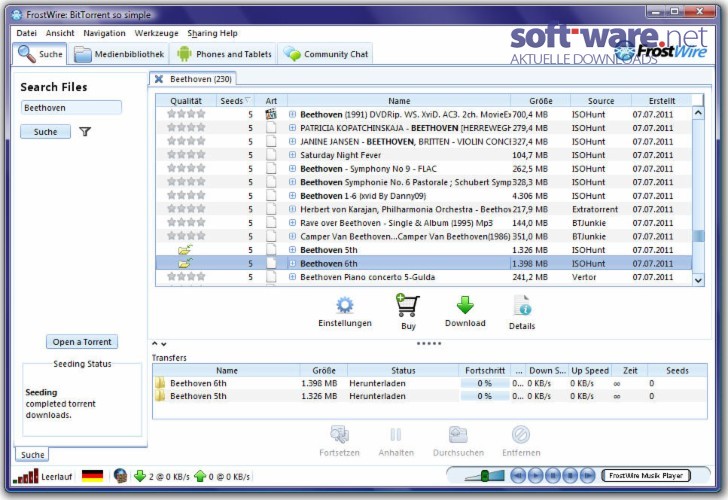Click the media player play button
This screenshot has width=728, height=500.
pos(535,476)
